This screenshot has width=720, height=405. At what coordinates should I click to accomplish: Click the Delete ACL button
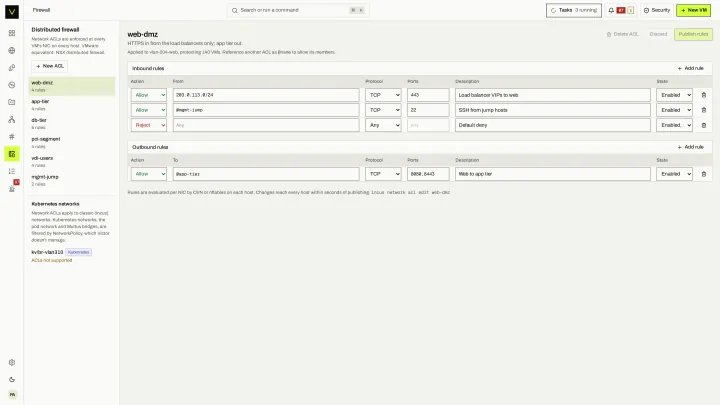622,34
